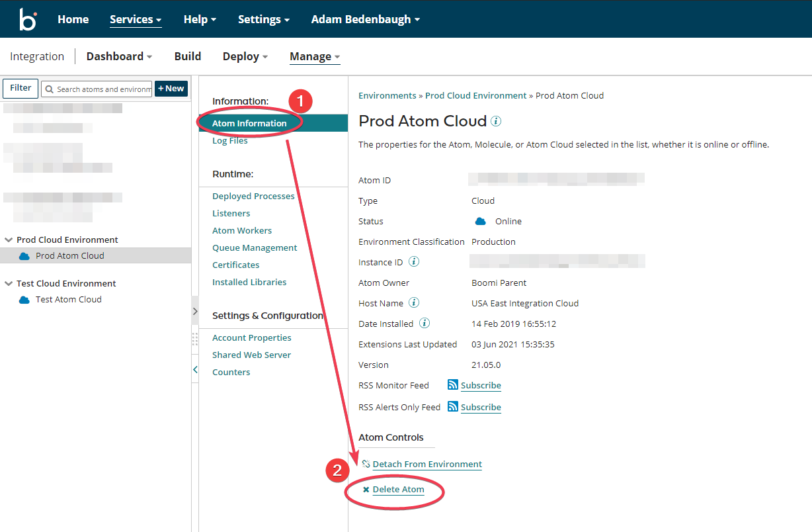Viewport: 812px width, 532px height.
Task: Click the RSS Alerts Only Feed icon
Action: pos(453,407)
